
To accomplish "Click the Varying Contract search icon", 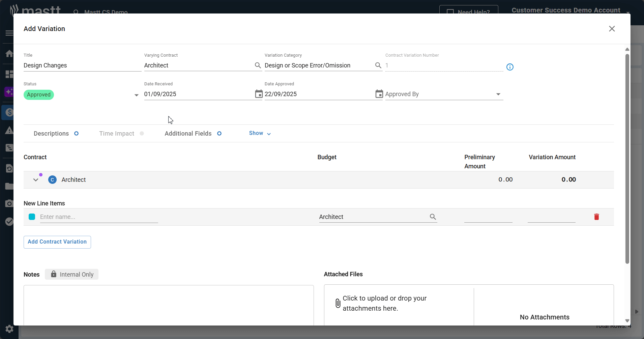I will (258, 65).
